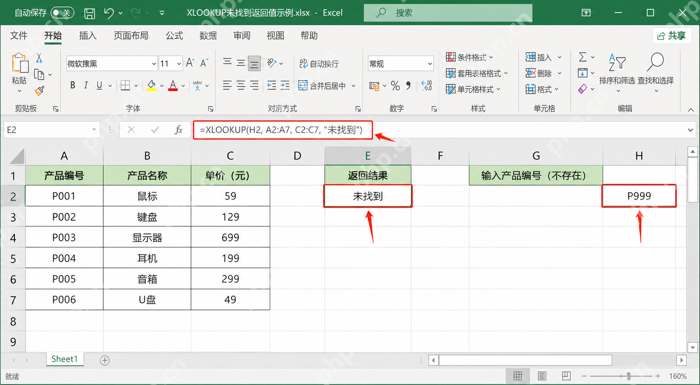Open the 文件 menu
Viewport: 700px width, 385px height.
(19, 36)
